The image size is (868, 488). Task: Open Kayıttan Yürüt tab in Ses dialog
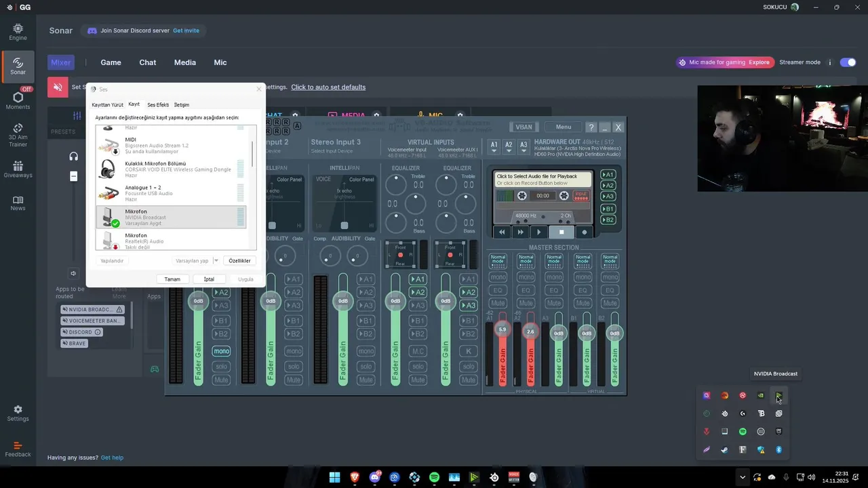(107, 105)
